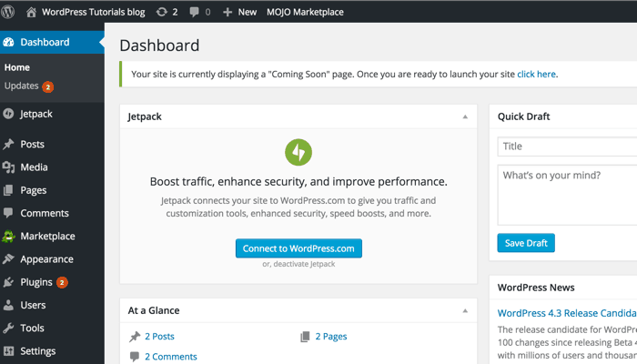Image resolution: width=637 pixels, height=364 pixels.
Task: Click Save Draft button
Action: 526,243
